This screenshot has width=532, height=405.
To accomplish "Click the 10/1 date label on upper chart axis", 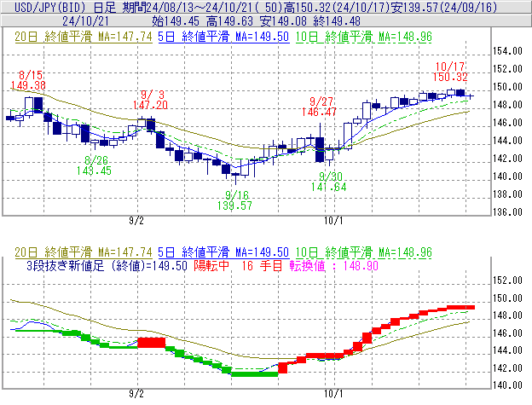I will (x=333, y=220).
